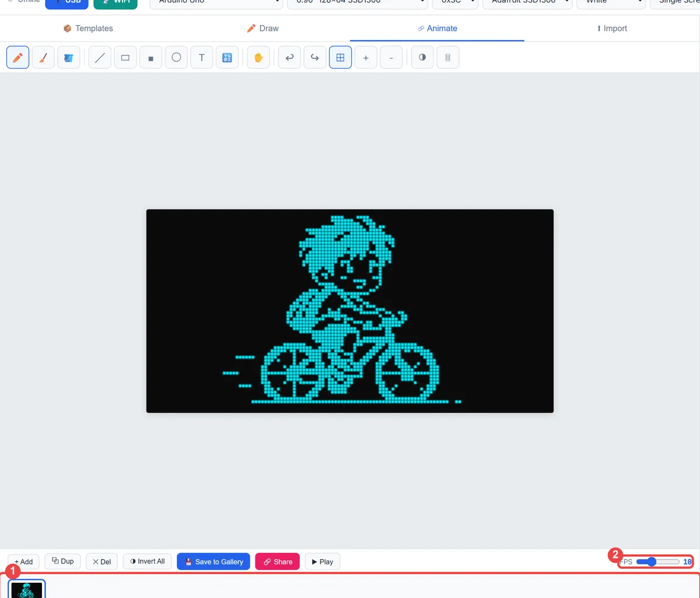The width and height of the screenshot is (700, 598).
Task: Pick the Line tool
Action: [100, 58]
